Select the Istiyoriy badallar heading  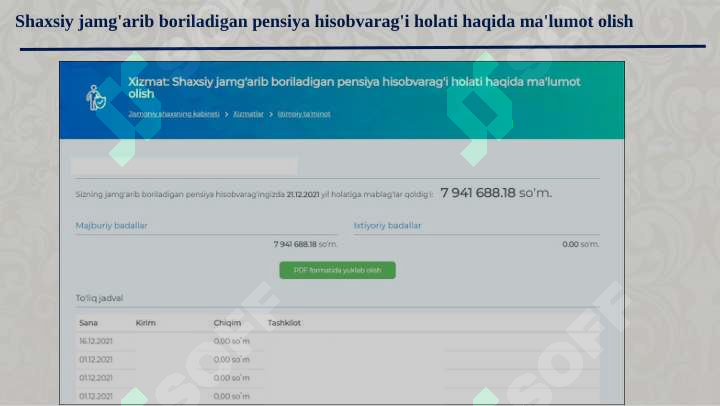[387, 226]
